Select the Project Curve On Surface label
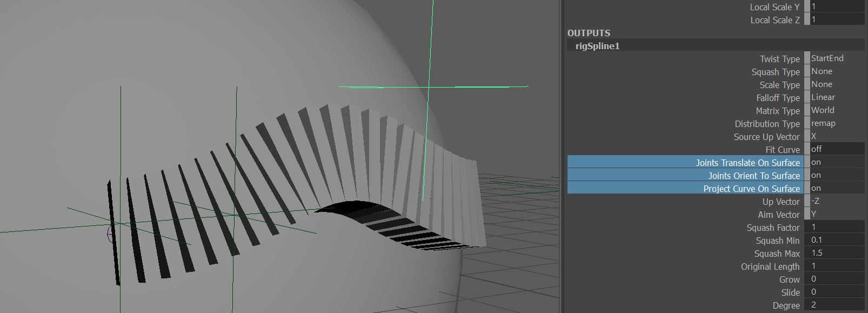This screenshot has height=313, width=868. click(751, 189)
